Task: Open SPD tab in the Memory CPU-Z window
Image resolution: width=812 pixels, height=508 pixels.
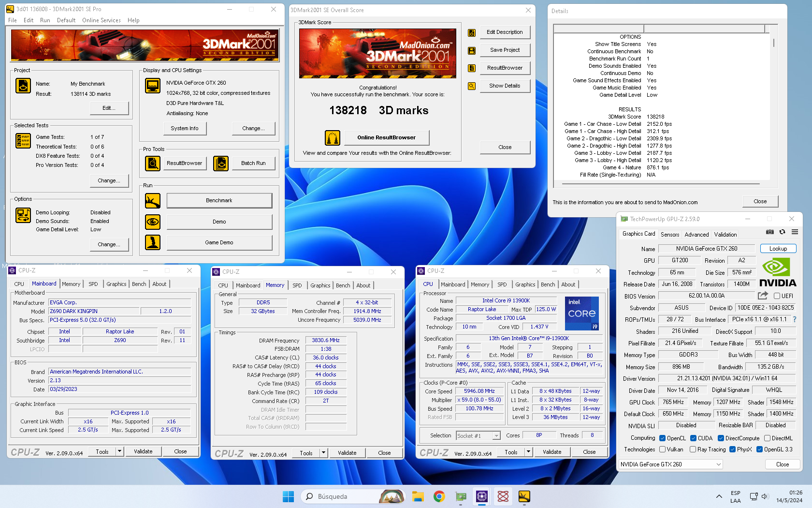Action: coord(297,285)
